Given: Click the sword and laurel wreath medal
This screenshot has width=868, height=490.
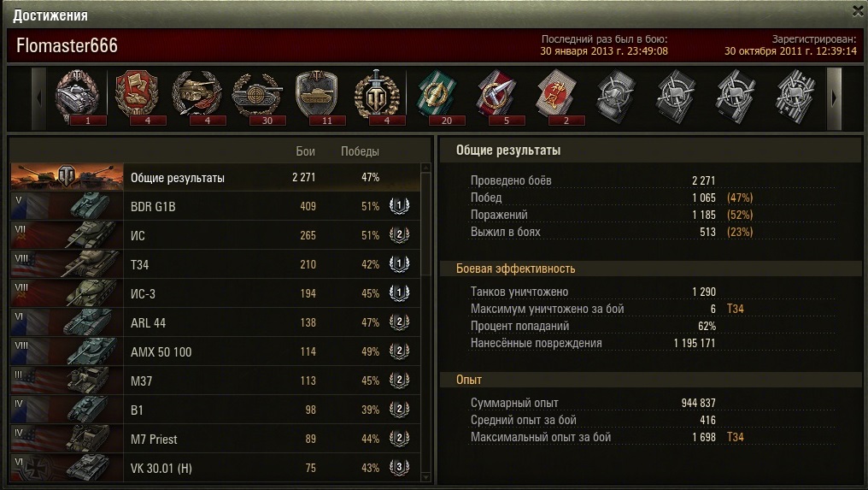Looking at the screenshot, I should pos(377,96).
